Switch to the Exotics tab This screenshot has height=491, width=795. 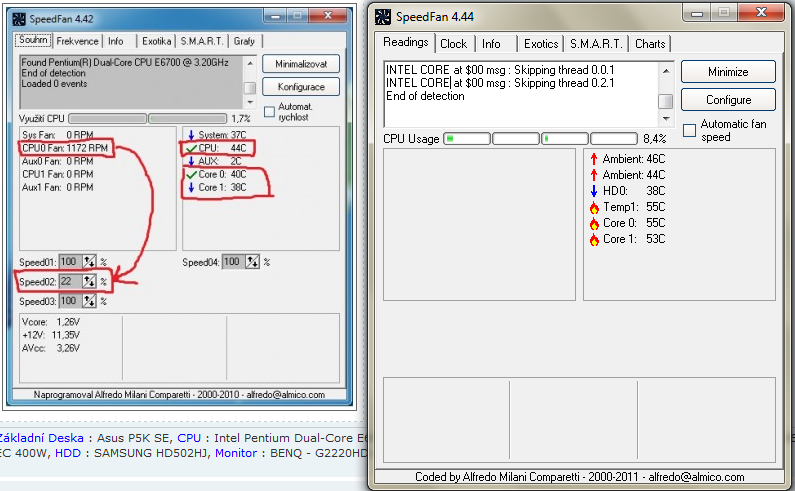pos(541,44)
